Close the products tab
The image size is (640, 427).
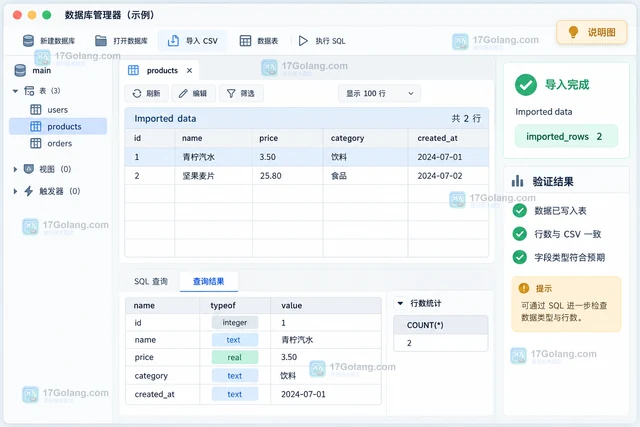click(189, 70)
